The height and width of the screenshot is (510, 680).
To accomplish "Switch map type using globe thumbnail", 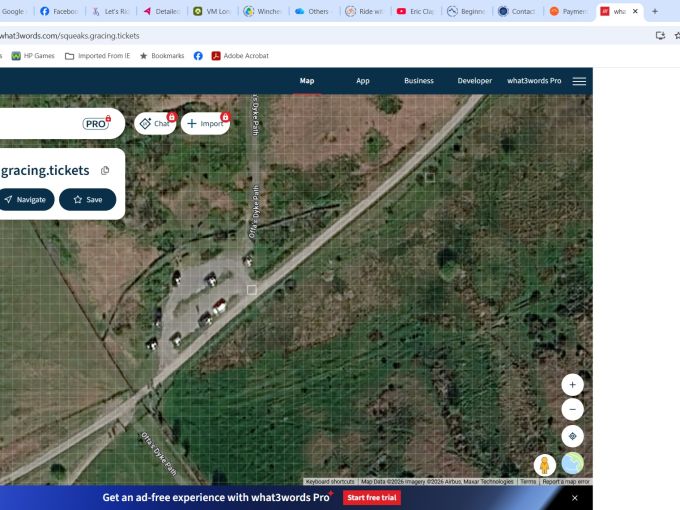I will 572,464.
